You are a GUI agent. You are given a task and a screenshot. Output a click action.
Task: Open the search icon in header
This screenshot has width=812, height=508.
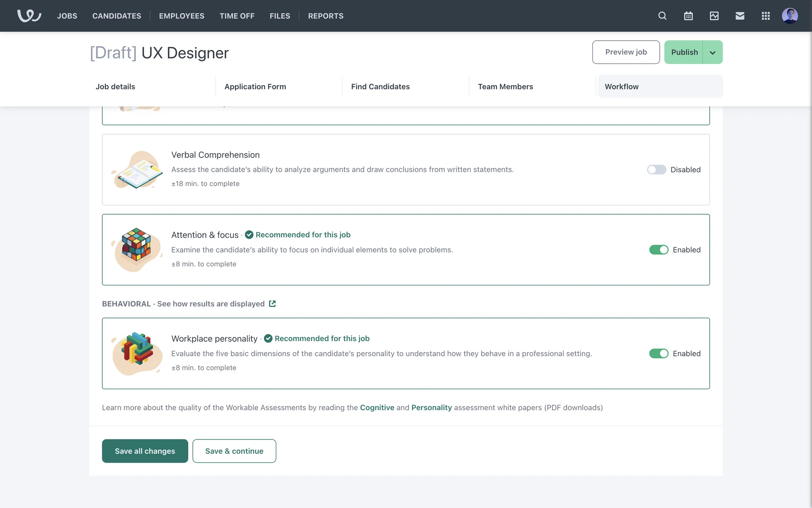(x=662, y=16)
